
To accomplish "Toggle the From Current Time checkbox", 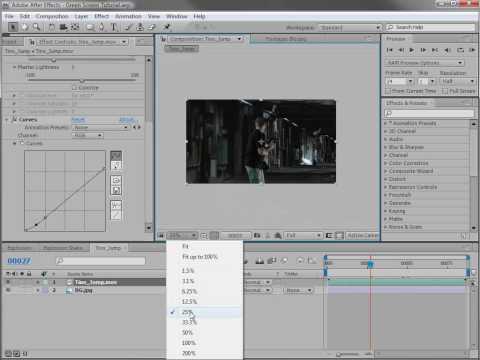I will pos(388,91).
